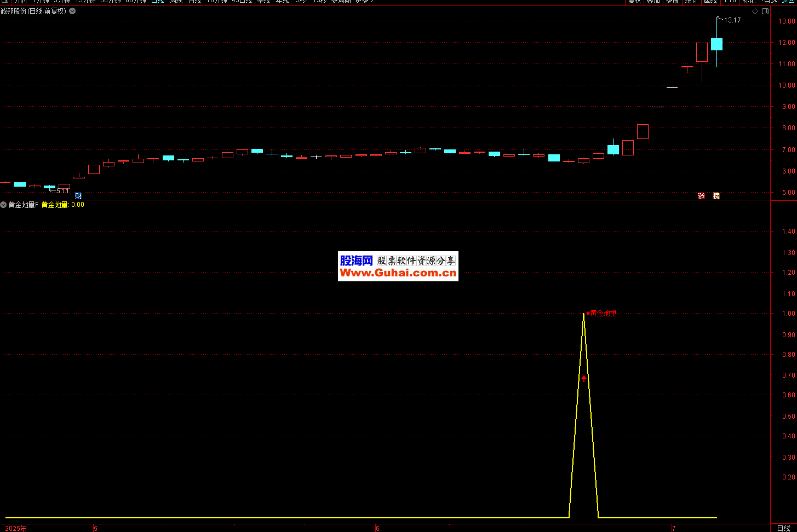
Task: Click the 返回 button in the top bar
Action: (x=789, y=2)
